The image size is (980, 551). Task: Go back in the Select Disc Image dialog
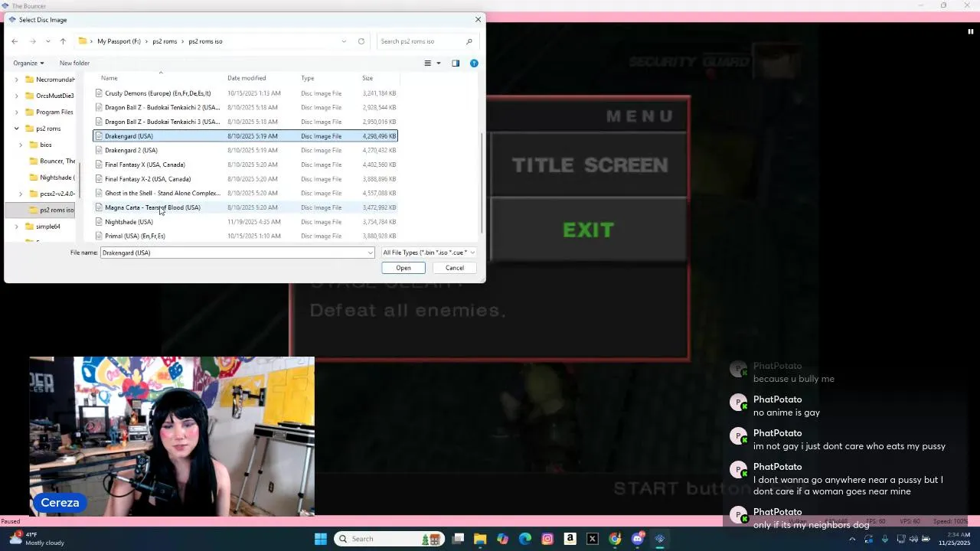coord(15,41)
